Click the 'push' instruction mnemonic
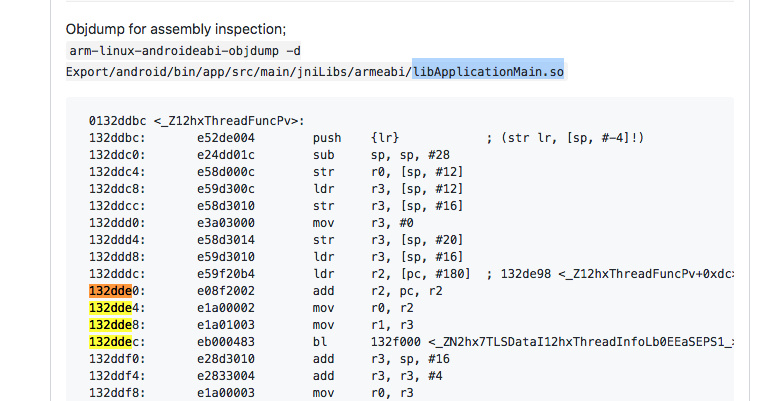 click(326, 137)
